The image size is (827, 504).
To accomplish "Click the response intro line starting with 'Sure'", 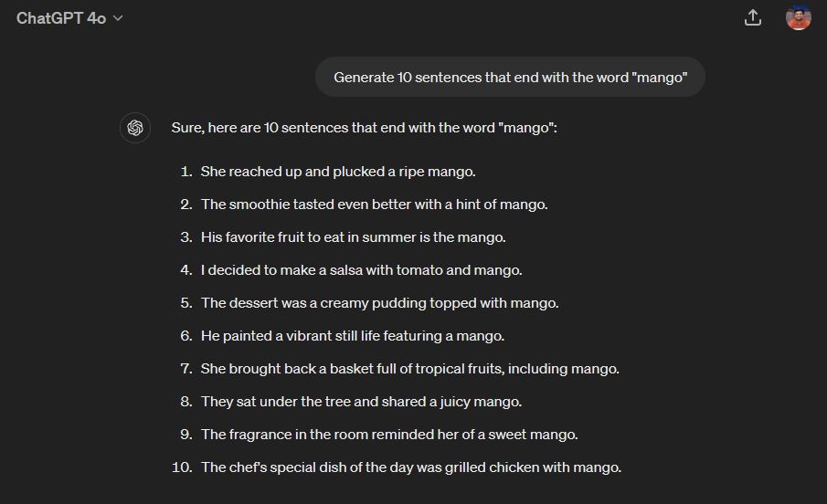I will pos(364,128).
